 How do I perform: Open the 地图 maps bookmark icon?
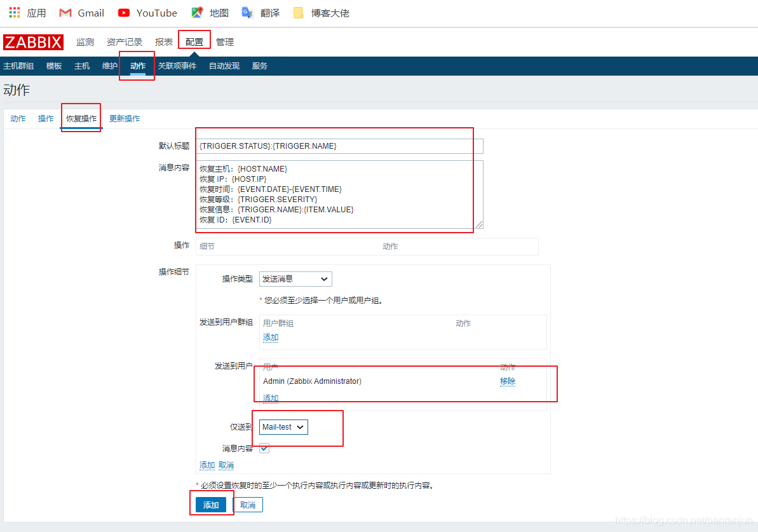point(197,13)
